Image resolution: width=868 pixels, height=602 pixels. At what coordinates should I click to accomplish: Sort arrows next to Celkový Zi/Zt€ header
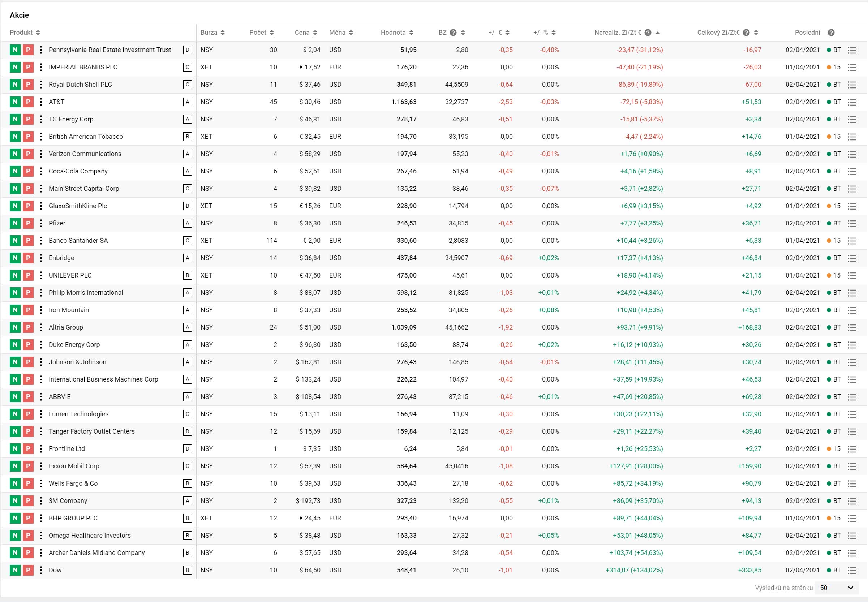click(x=756, y=33)
